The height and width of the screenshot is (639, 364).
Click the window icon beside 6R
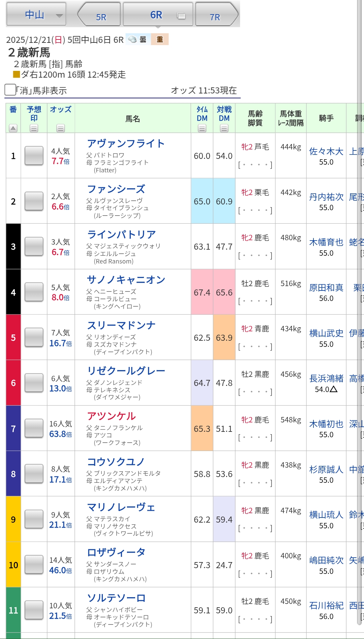181,16
